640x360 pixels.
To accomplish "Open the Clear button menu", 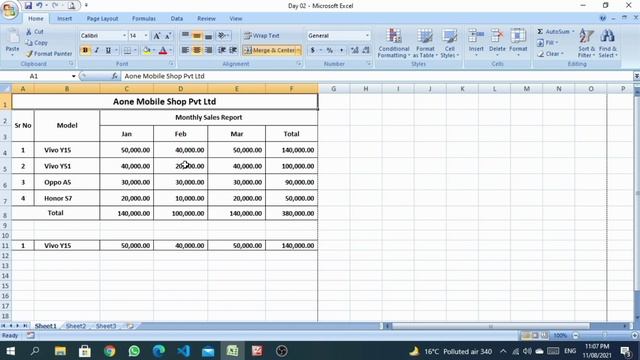I will [x=550, y=53].
